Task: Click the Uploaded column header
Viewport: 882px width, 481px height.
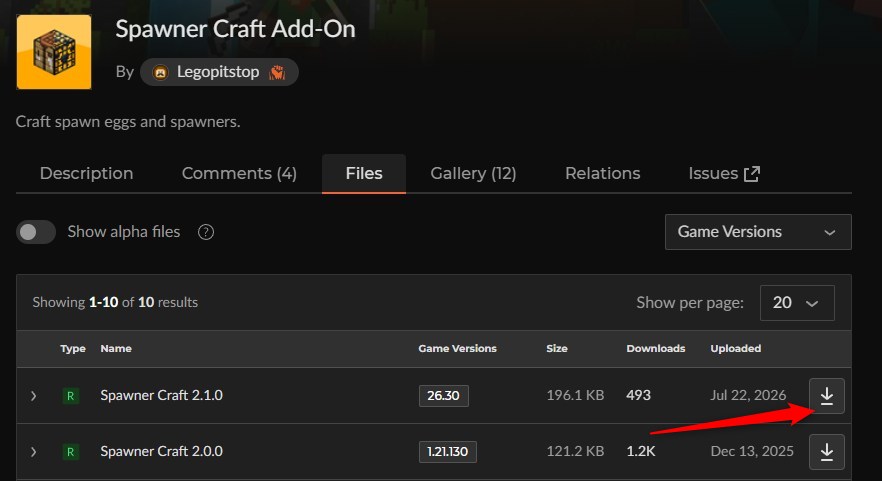Action: pos(736,349)
